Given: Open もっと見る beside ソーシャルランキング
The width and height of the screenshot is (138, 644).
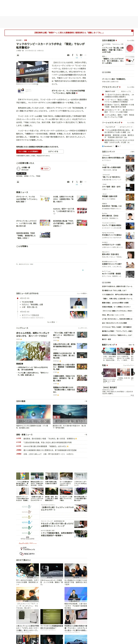Looking at the screenshot, I should 130,122.
